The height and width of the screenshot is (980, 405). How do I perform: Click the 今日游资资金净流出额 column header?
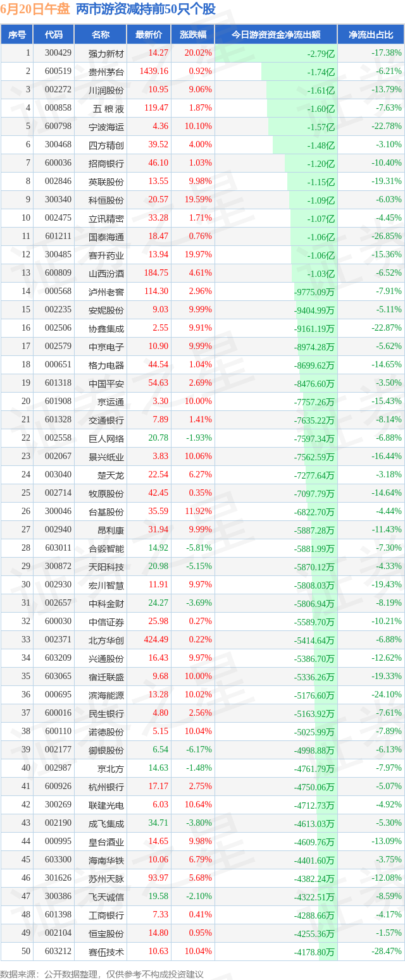point(275,35)
